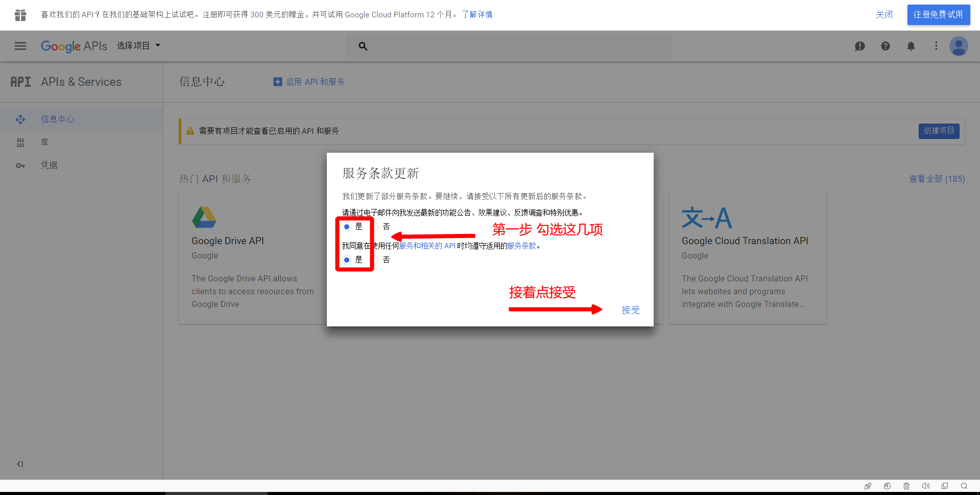
Task: Click 接受 to accept the terms
Action: (630, 310)
